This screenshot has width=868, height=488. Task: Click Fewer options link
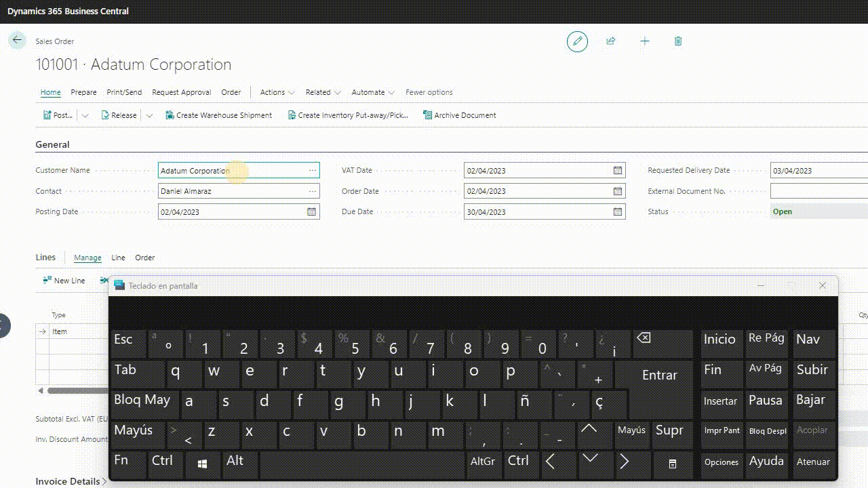tap(429, 92)
